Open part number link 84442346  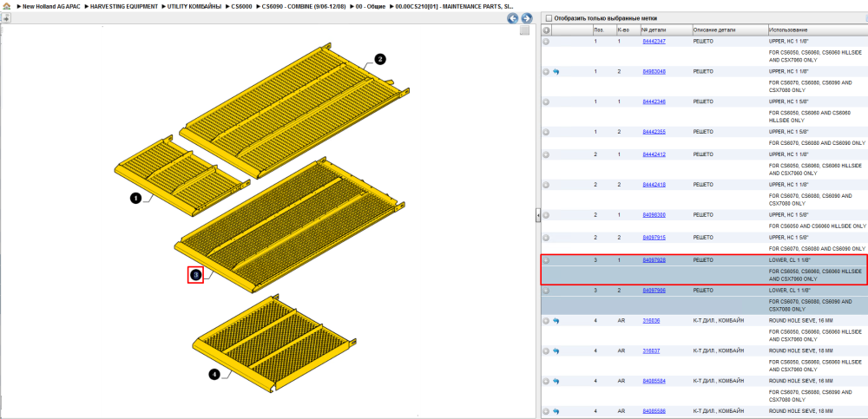(654, 101)
